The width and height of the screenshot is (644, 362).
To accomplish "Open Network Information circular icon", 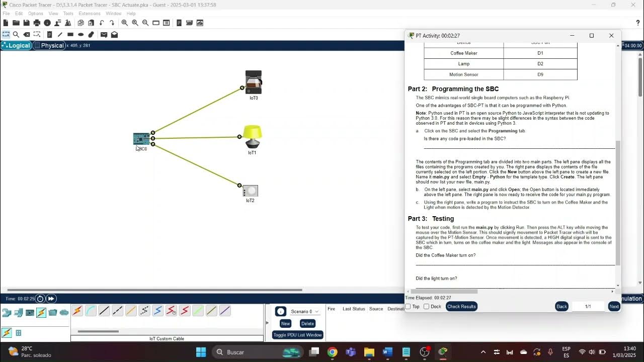I will [47, 23].
